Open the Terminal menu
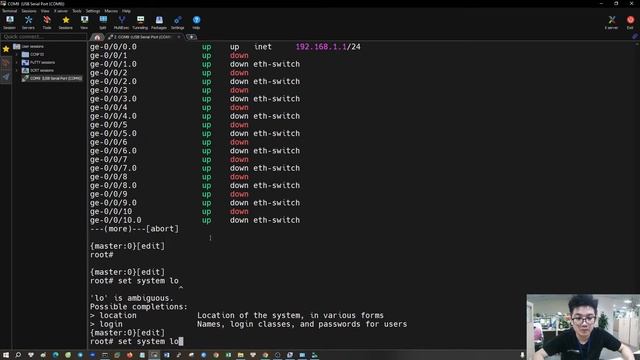Viewport: 640px width, 360px height. click(9, 11)
